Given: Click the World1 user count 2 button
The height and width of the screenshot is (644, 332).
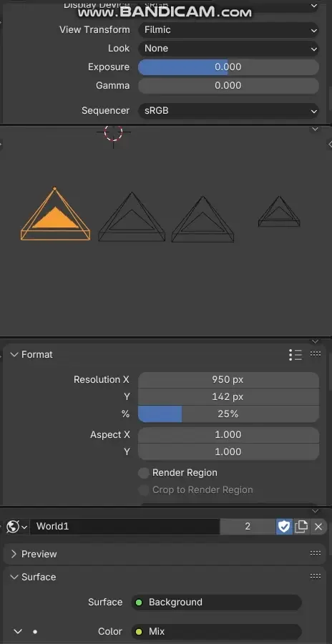Looking at the screenshot, I should pyautogui.click(x=248, y=527).
